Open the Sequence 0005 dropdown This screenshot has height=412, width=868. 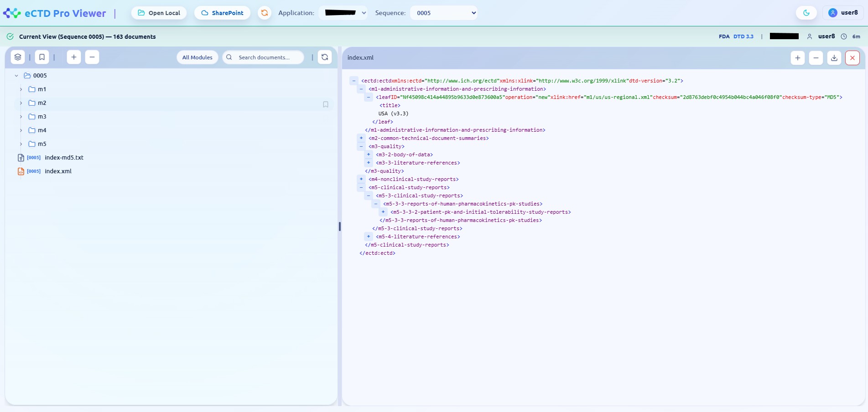coord(444,13)
